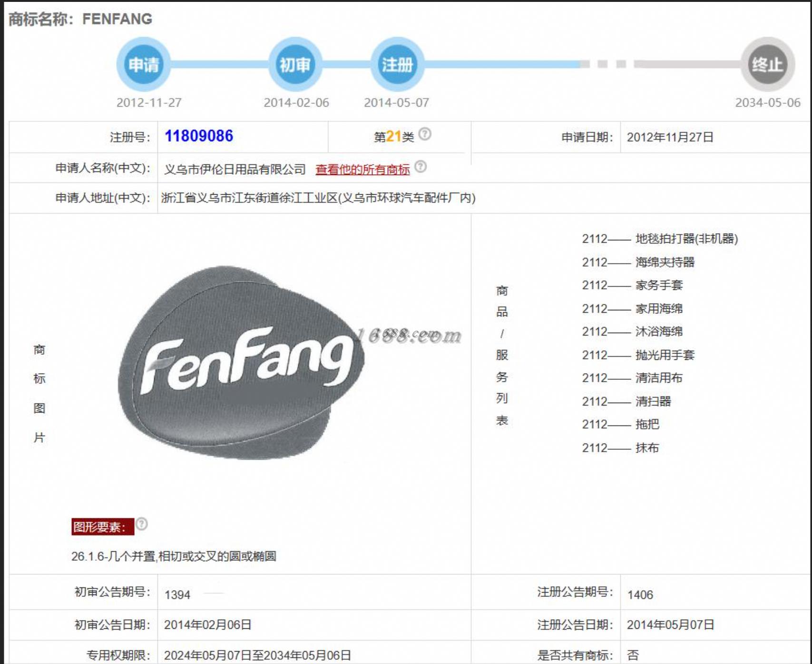Image resolution: width=812 pixels, height=664 pixels.
Task: Click 注册公告期号 value 1406
Action: point(640,595)
